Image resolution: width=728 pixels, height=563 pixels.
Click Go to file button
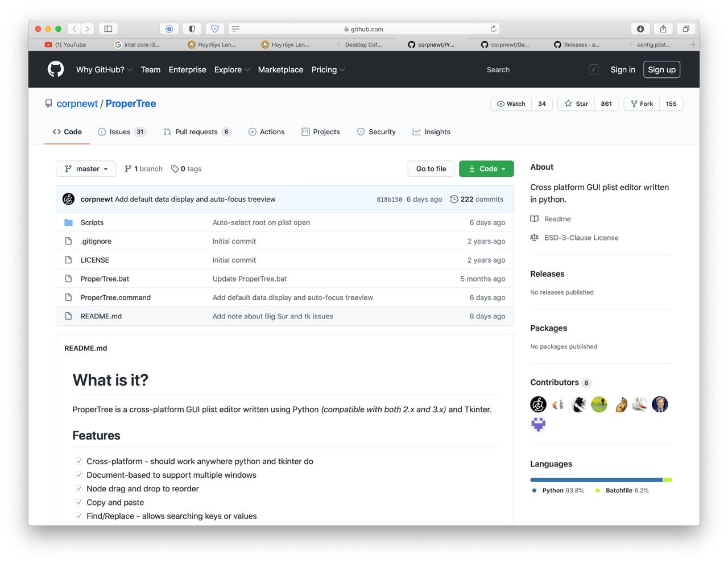[431, 169]
